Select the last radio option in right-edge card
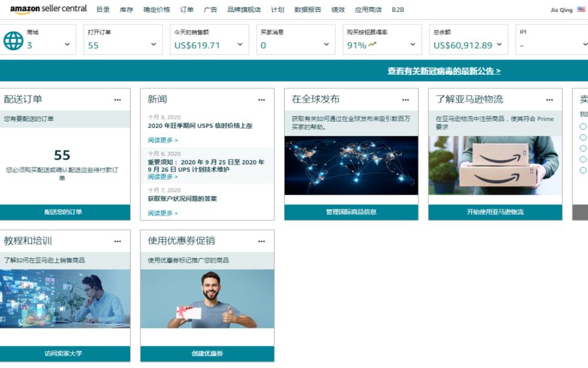This screenshot has width=588, height=368. (x=583, y=170)
